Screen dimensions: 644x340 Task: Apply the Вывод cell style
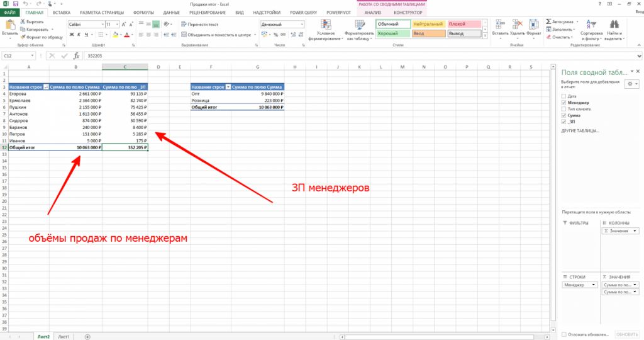(464, 33)
